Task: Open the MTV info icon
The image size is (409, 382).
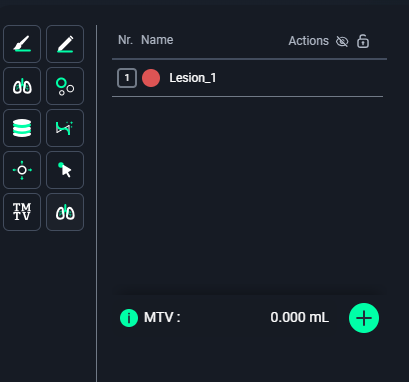Action: pos(129,318)
